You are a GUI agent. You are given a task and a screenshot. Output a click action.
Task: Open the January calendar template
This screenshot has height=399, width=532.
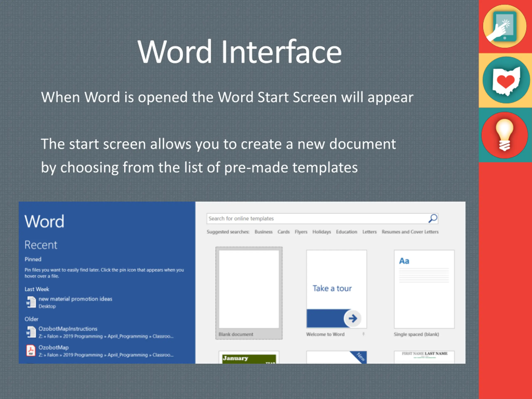pyautogui.click(x=249, y=358)
